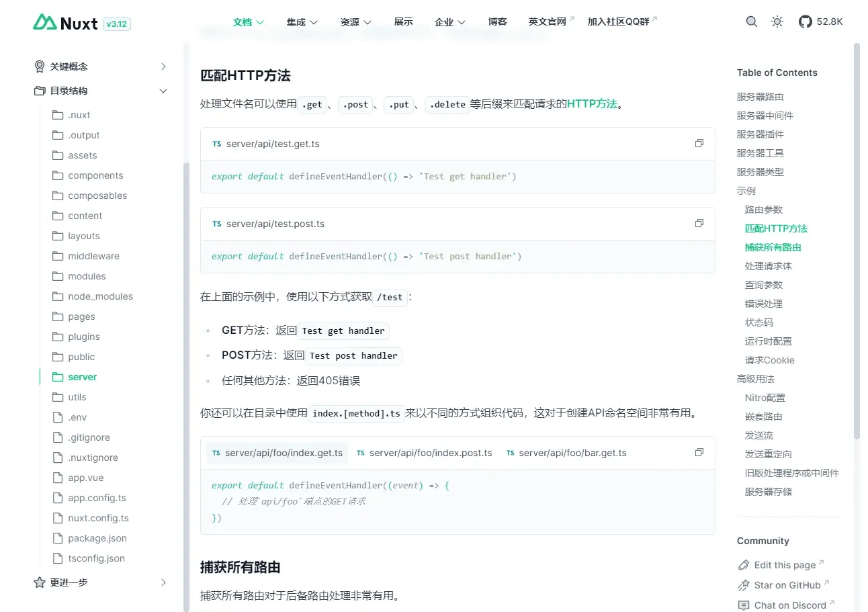Open the 文档 dropdown in the top navigation
The width and height of the screenshot is (868, 612).
[x=249, y=22]
